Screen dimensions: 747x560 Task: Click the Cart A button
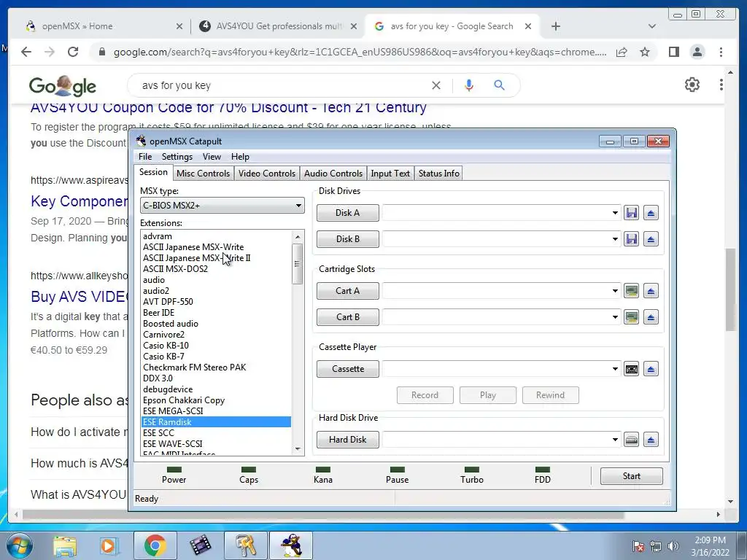tap(348, 291)
